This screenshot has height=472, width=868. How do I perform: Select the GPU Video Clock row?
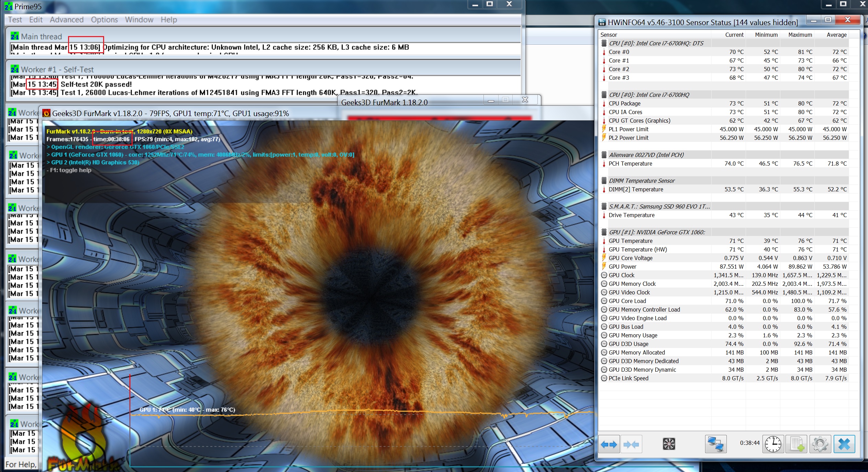pos(724,292)
